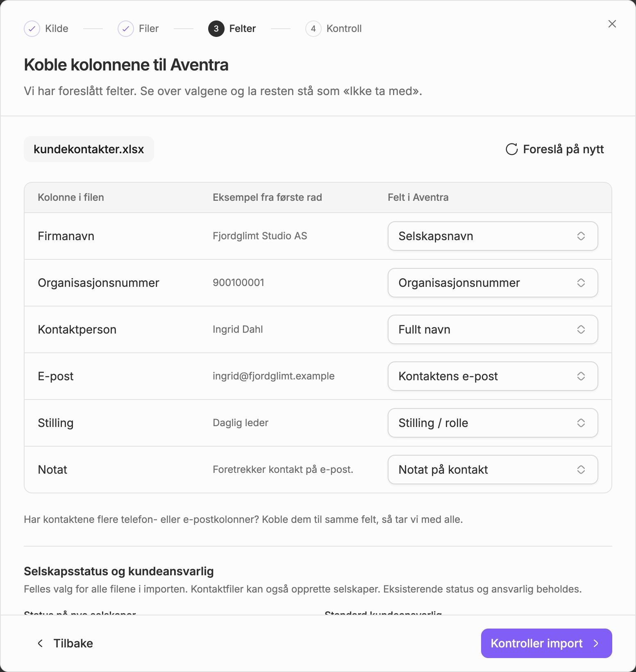The image size is (636, 672).
Task: Click the back chevron next to Tilbake
Action: point(40,643)
